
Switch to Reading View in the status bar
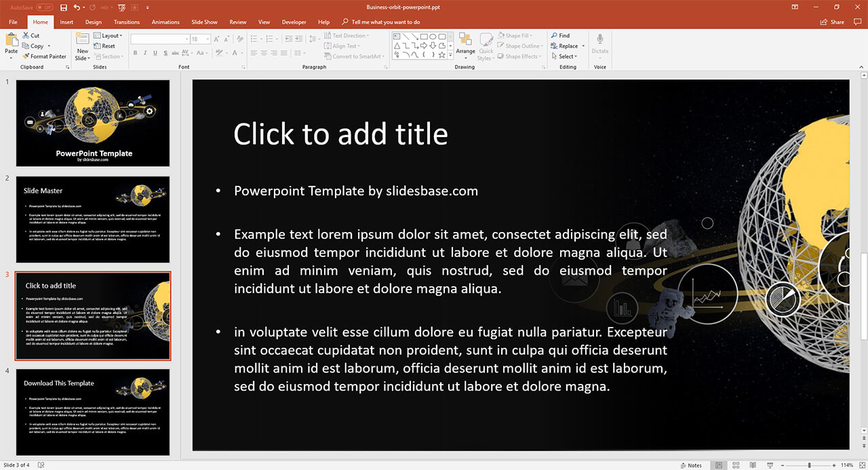pos(753,465)
